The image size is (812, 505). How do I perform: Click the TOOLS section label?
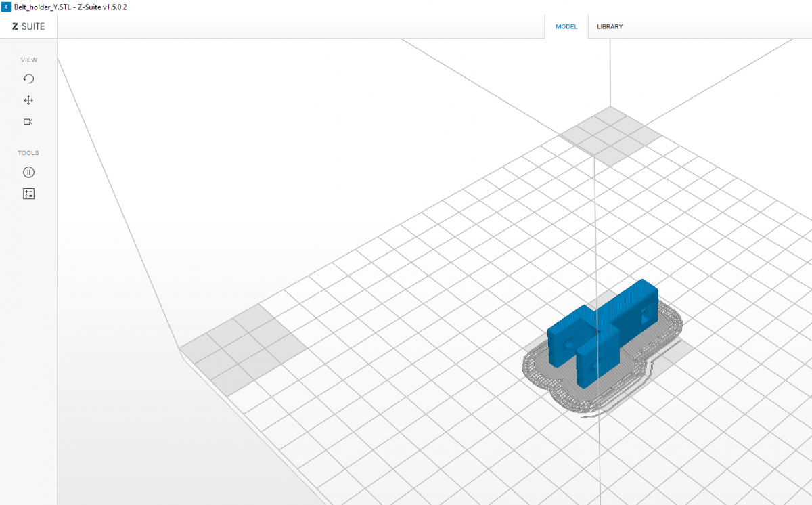point(28,153)
